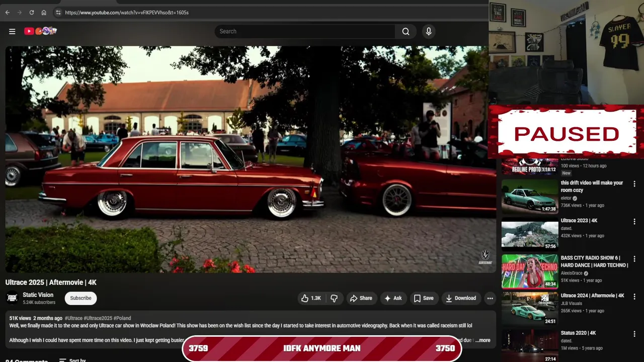Click the video title Ultrace 2025 Aftermovie

[x=51, y=283]
